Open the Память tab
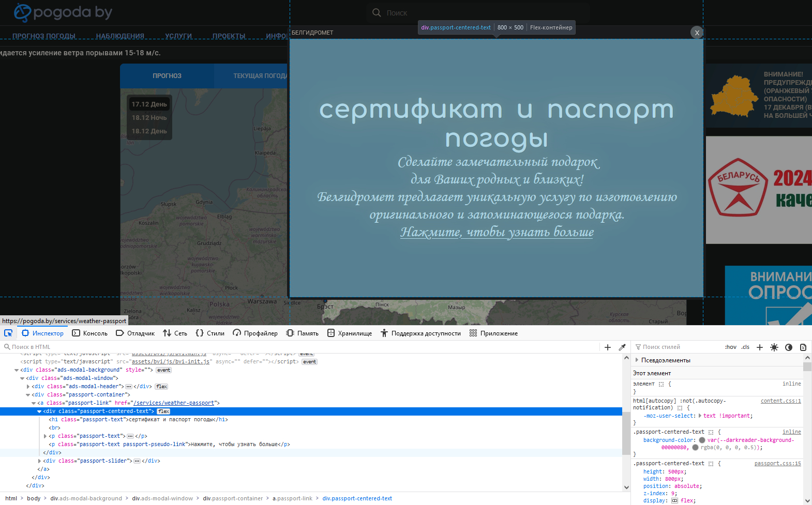Screen dimensions: 812x505 click(x=303, y=333)
